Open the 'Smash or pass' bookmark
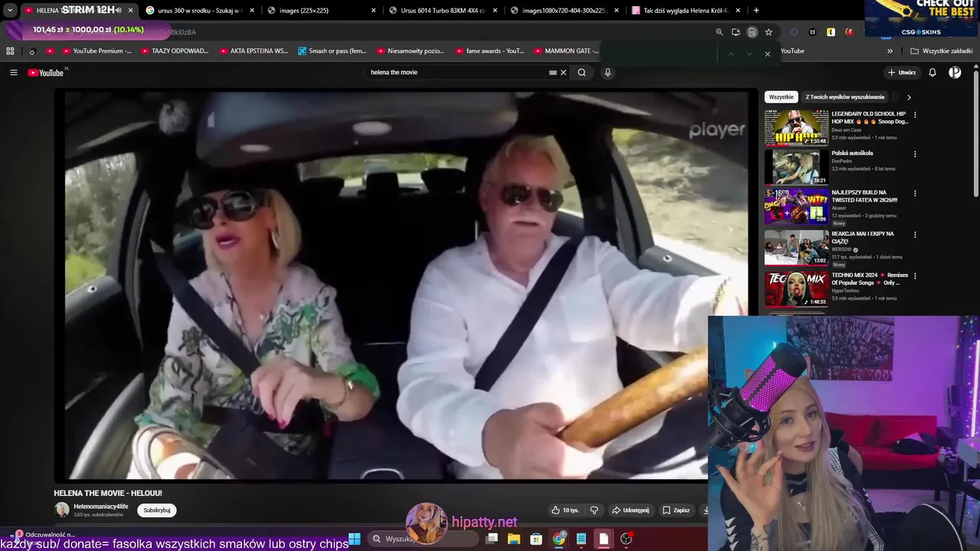Viewport: 980px width, 551px height. [332, 51]
